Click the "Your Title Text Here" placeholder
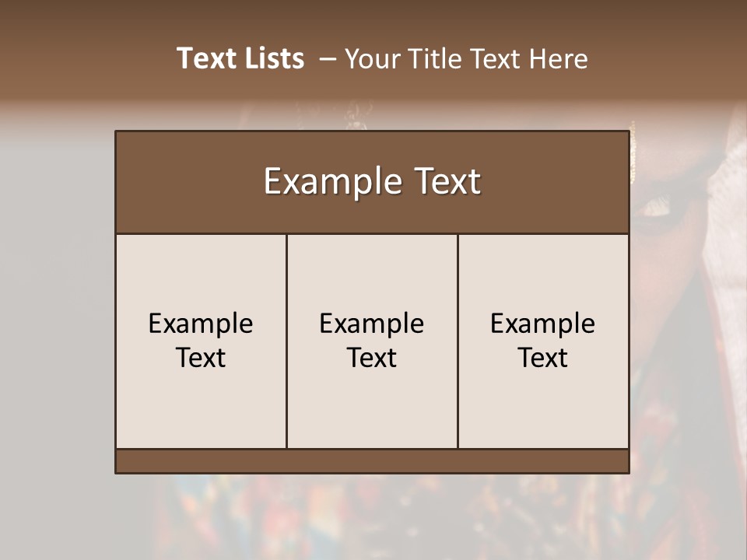The width and height of the screenshot is (747, 560). pos(466,58)
